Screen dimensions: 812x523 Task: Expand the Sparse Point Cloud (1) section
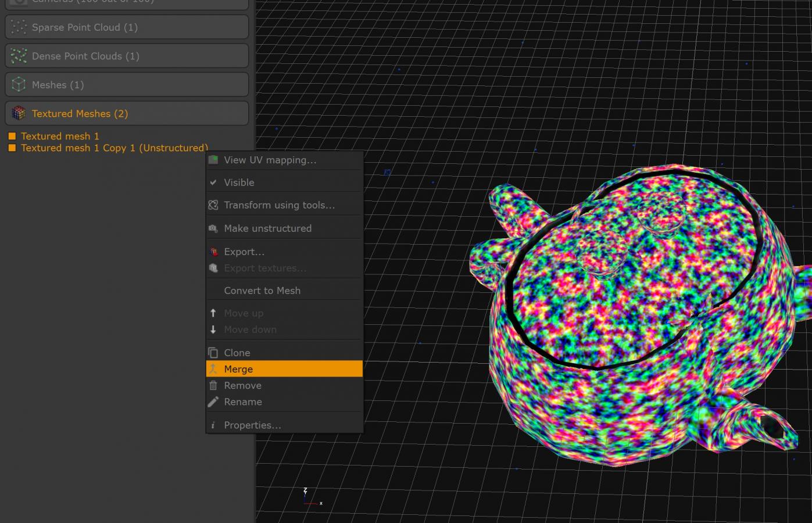pos(127,27)
